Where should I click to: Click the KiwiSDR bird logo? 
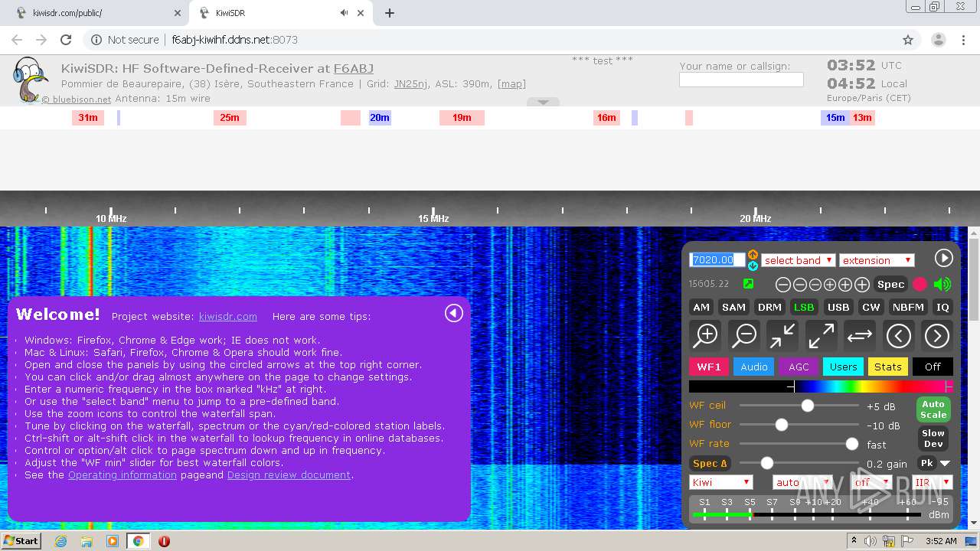point(29,80)
